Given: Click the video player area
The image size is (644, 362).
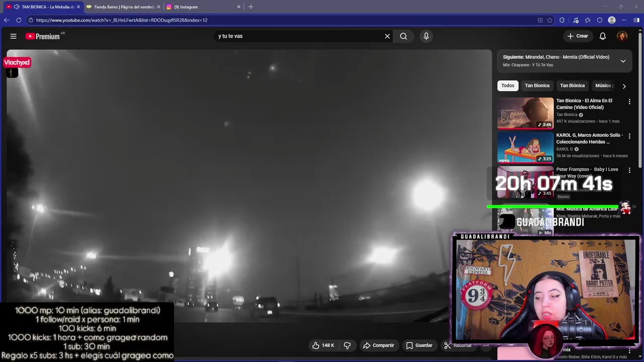Looking at the screenshot, I should pos(249,186).
